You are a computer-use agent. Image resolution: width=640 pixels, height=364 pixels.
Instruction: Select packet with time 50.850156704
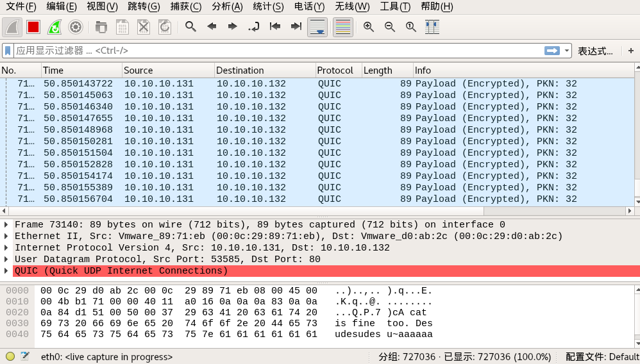click(317, 199)
